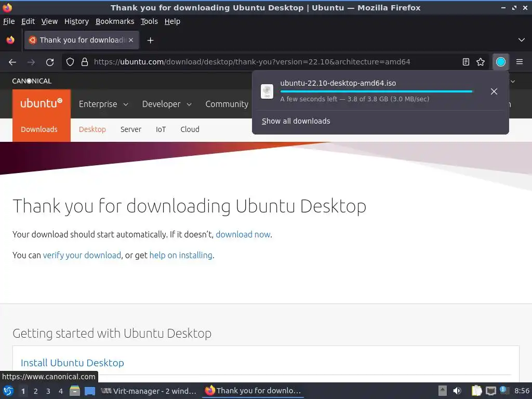This screenshot has height=399, width=532.
Task: Select the Desktop downloads sub-tab
Action: 92,129
